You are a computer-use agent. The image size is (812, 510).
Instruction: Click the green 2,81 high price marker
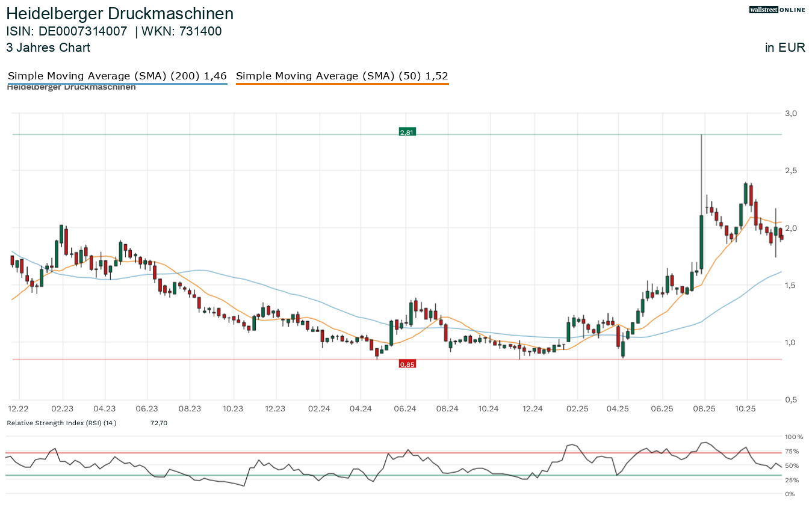click(407, 132)
